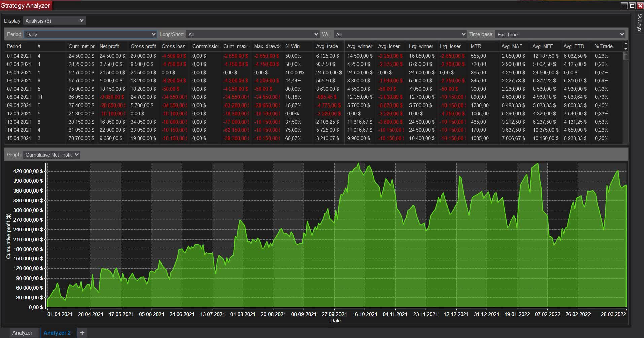This screenshot has width=644, height=338.
Task: Open the Display Analysis ($) dropdown
Action: click(54, 21)
